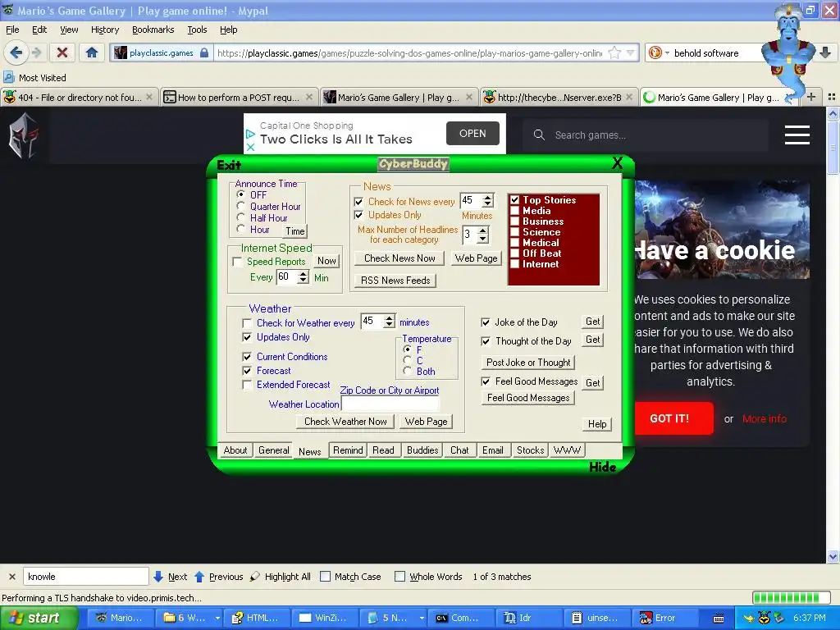
Task: Click the Most Visited bookmarks icon
Action: click(8, 78)
